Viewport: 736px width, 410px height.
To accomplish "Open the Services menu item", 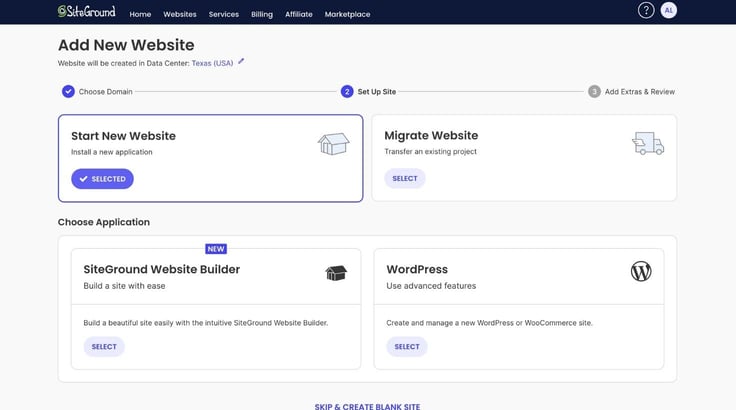I will [223, 14].
